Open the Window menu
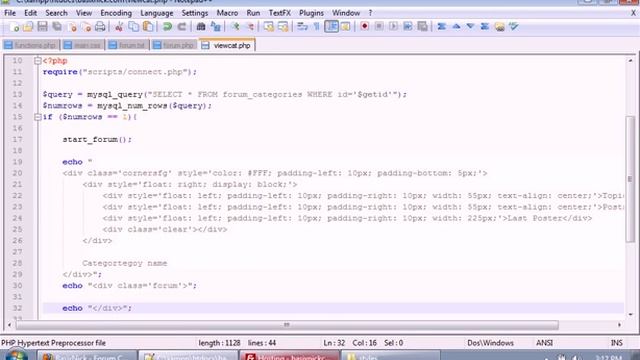The image size is (640, 360). click(346, 13)
